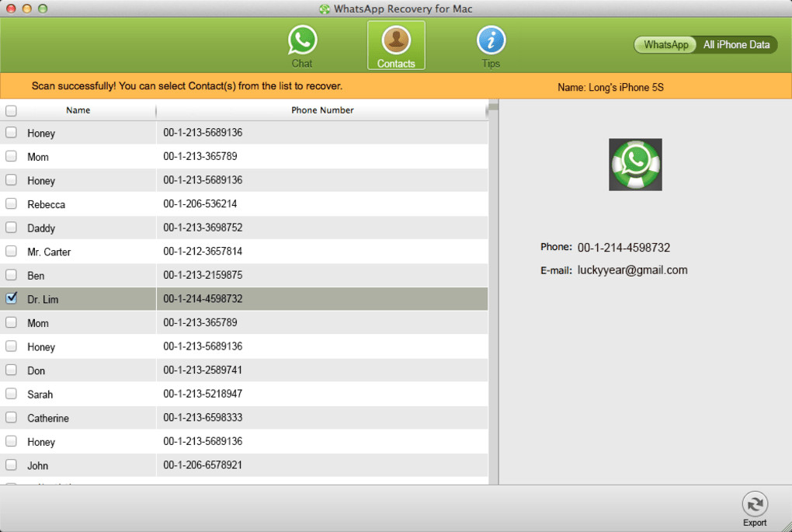The height and width of the screenshot is (532, 792).
Task: Select the Rebecca contact name
Action: pos(46,204)
